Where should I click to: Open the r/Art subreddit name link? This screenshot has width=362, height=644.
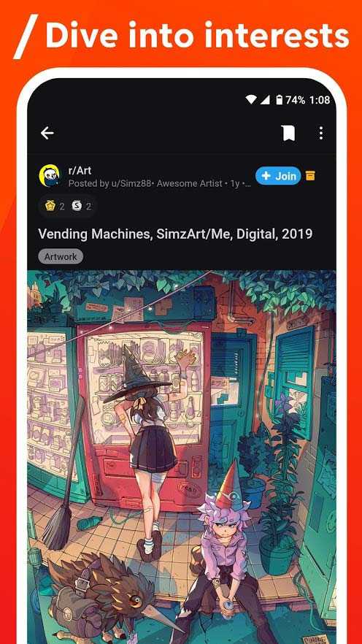[80, 170]
